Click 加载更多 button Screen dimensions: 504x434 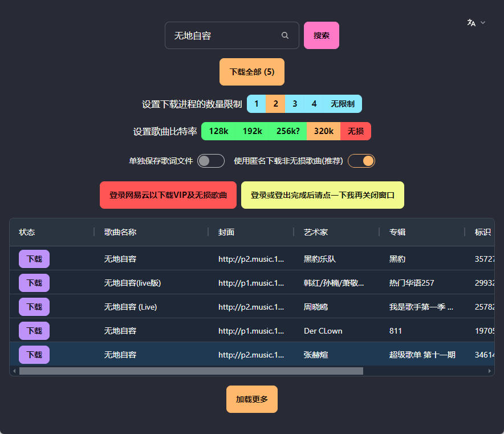point(252,399)
